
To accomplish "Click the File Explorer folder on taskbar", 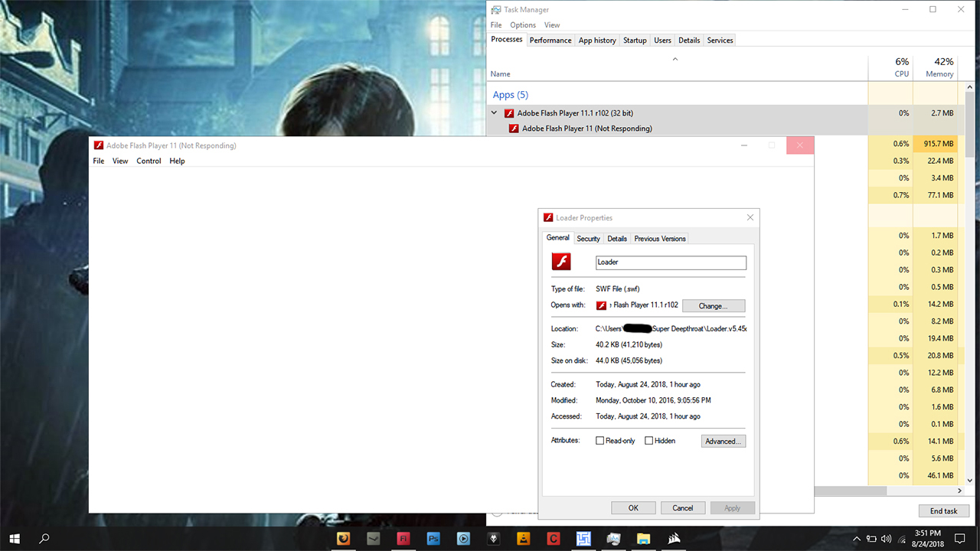I will 643,539.
